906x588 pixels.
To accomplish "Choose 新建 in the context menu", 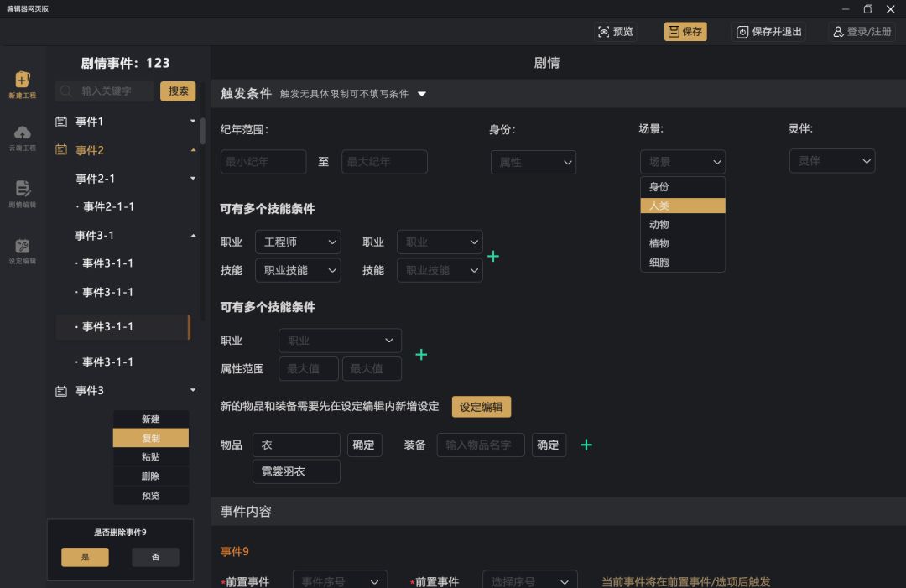I will [151, 419].
